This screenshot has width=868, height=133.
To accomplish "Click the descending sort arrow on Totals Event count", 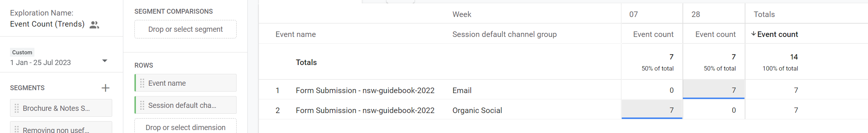I will click(x=753, y=34).
